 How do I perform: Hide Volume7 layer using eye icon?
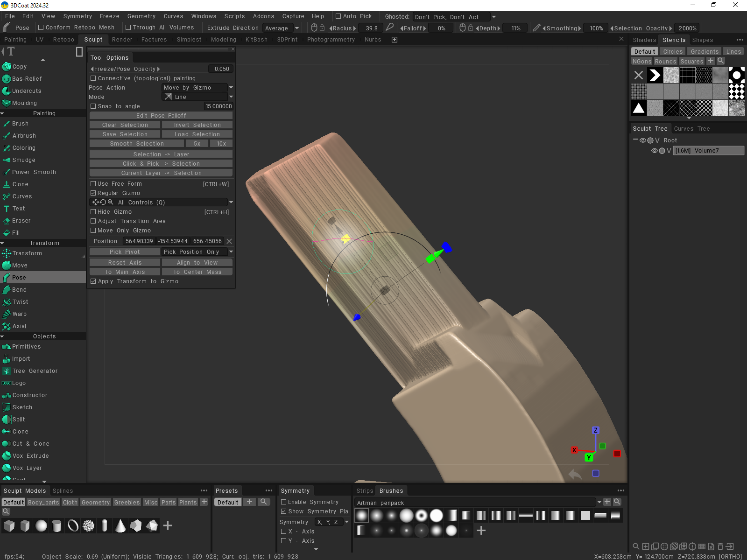pyautogui.click(x=654, y=151)
